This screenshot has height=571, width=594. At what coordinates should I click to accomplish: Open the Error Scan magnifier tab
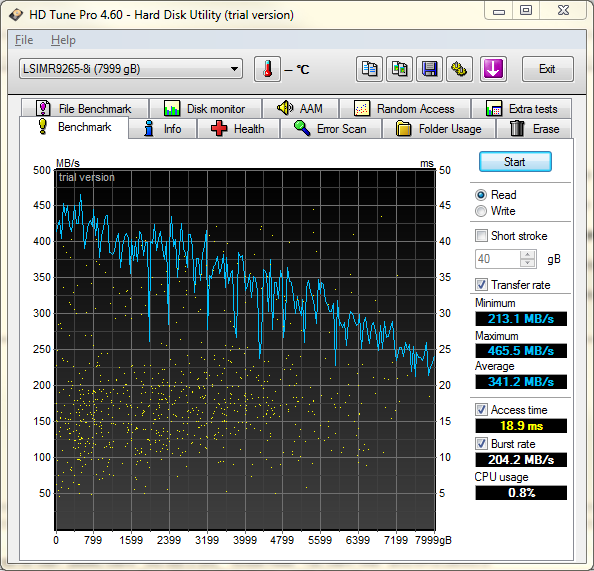(331, 129)
